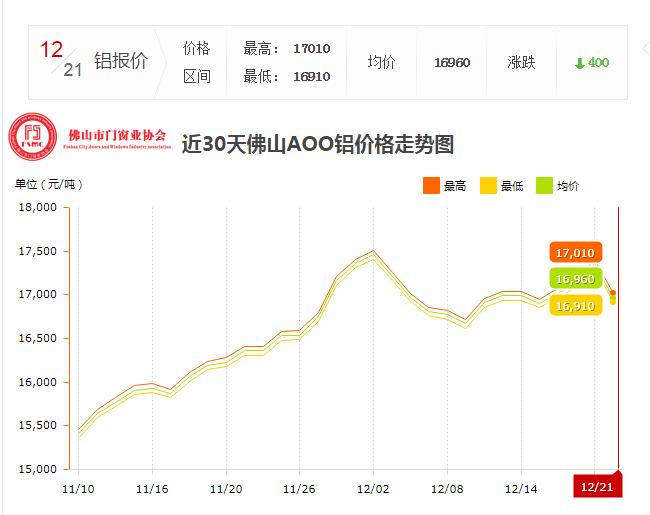Toggle the yellow 最低 legend swatch
This screenshot has height=515, width=650.
[x=488, y=185]
